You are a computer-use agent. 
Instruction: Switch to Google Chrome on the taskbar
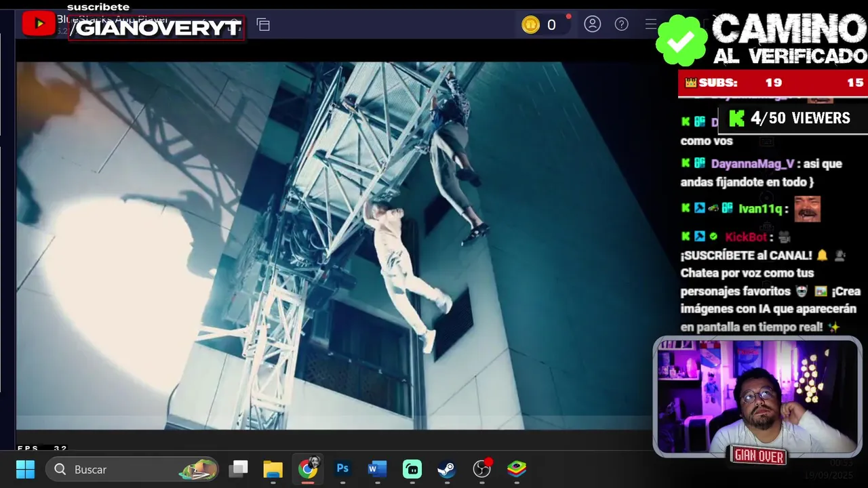click(x=308, y=468)
